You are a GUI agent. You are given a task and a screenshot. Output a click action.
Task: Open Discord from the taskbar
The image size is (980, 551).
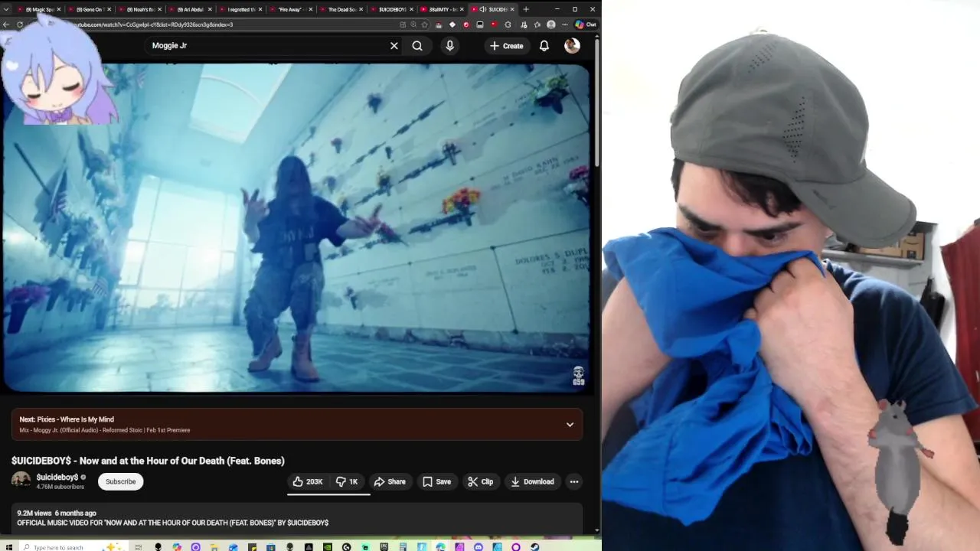(x=479, y=547)
